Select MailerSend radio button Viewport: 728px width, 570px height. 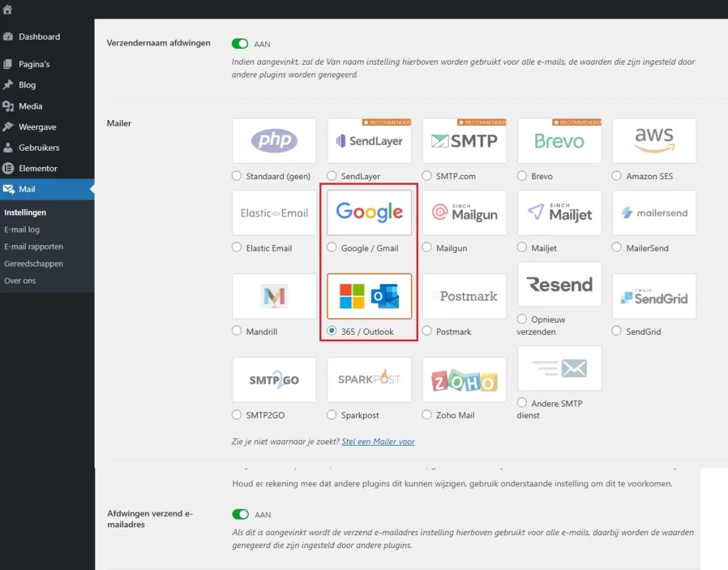coord(616,247)
